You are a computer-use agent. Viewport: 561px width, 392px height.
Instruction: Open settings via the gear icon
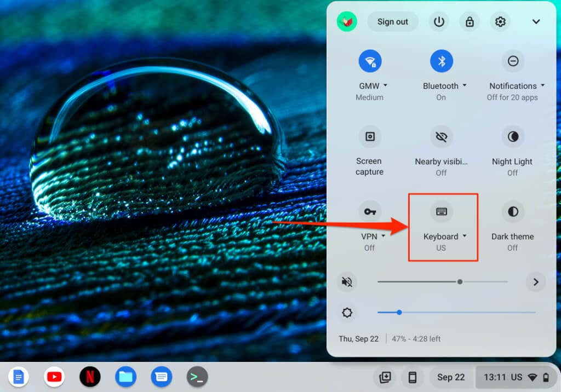point(500,22)
